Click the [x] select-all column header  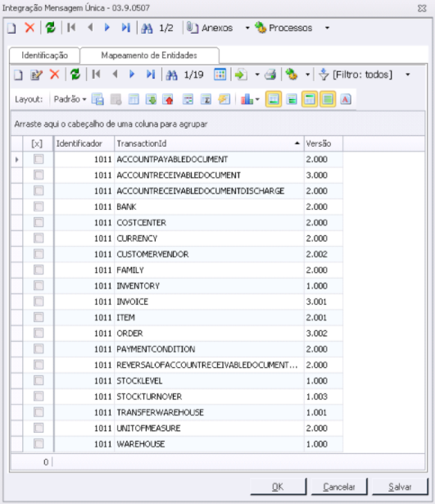pyautogui.click(x=37, y=143)
